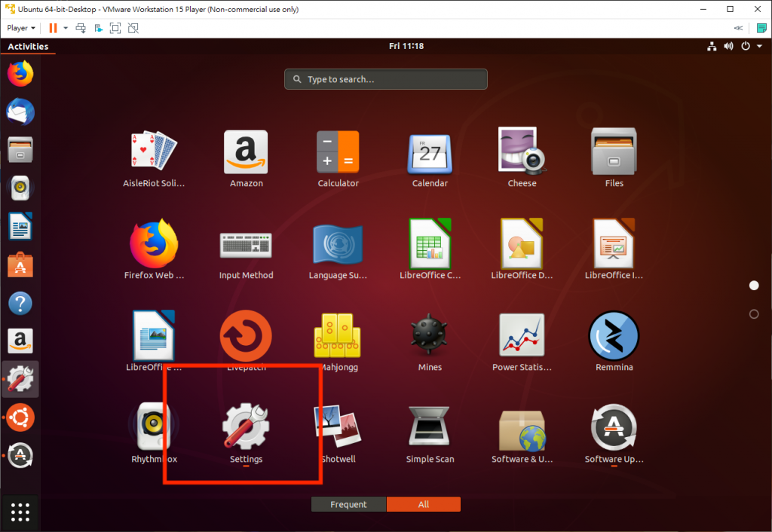The height and width of the screenshot is (532, 772).
Task: Launch Shotwell photo manager
Action: pyautogui.click(x=338, y=433)
